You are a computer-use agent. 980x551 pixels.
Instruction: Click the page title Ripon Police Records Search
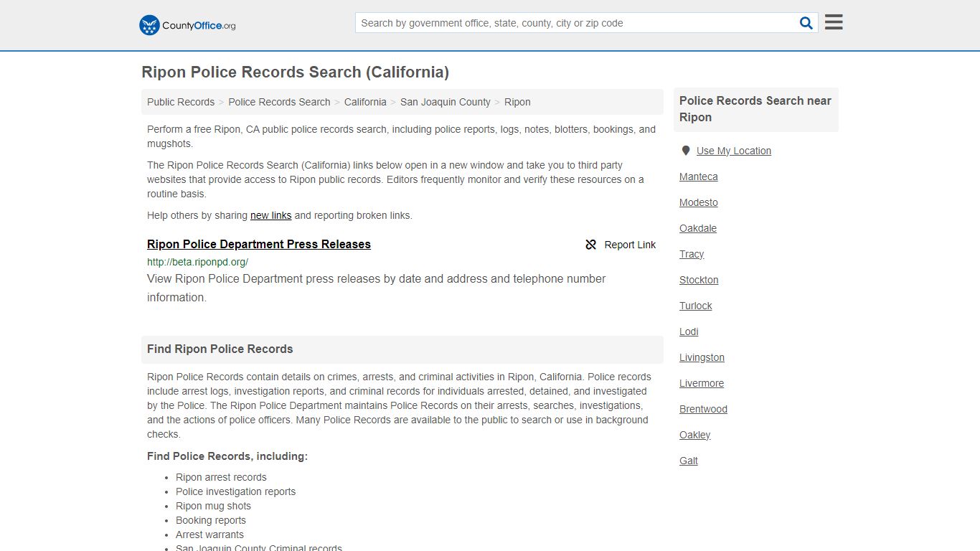(295, 72)
